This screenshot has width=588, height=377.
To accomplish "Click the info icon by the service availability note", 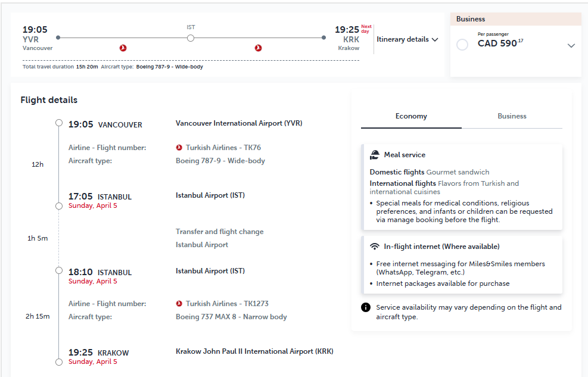I will [x=366, y=307].
